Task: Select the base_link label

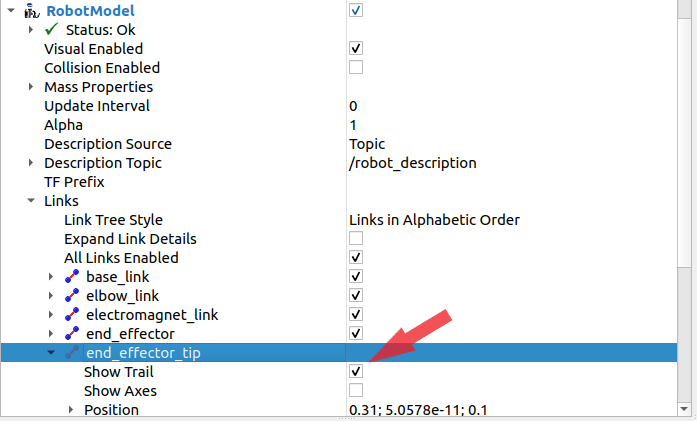Action: 118,277
